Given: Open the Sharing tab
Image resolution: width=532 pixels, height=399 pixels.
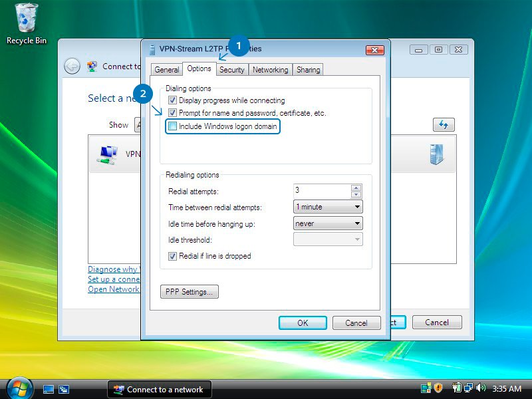Looking at the screenshot, I should tap(308, 70).
